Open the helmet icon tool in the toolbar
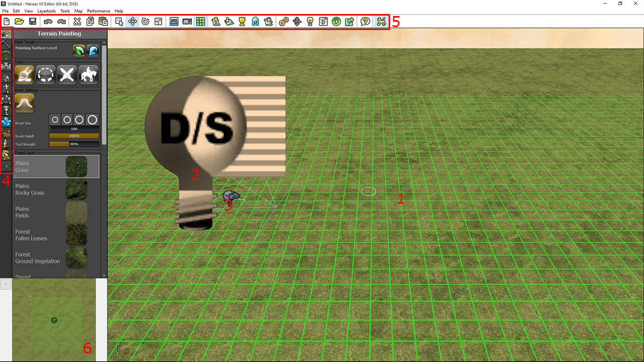 pyautogui.click(x=255, y=22)
